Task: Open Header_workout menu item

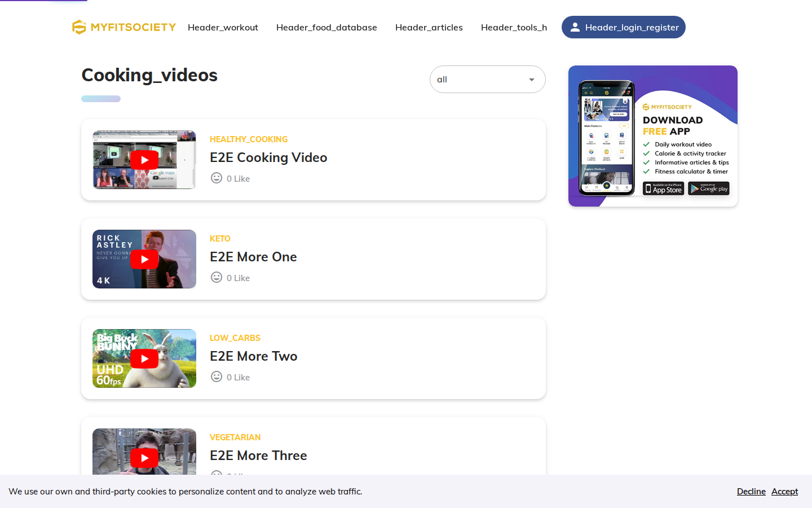Action: [223, 27]
